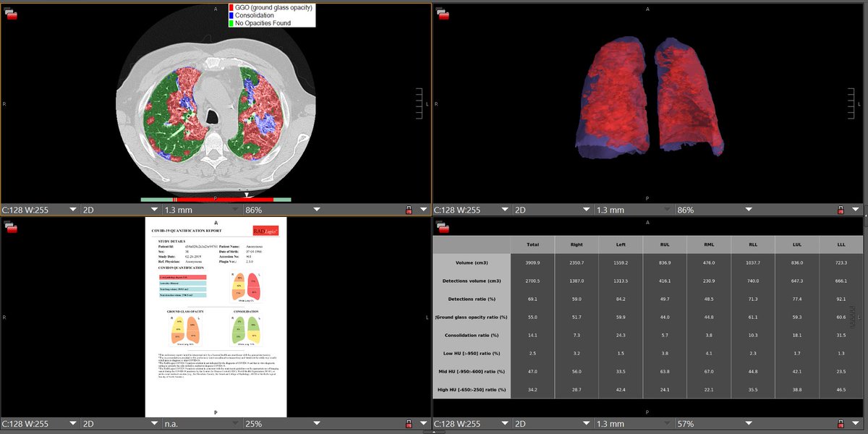The height and width of the screenshot is (434, 868).
Task: Toggle the red lock in 3D lung viewport
Action: 841,210
